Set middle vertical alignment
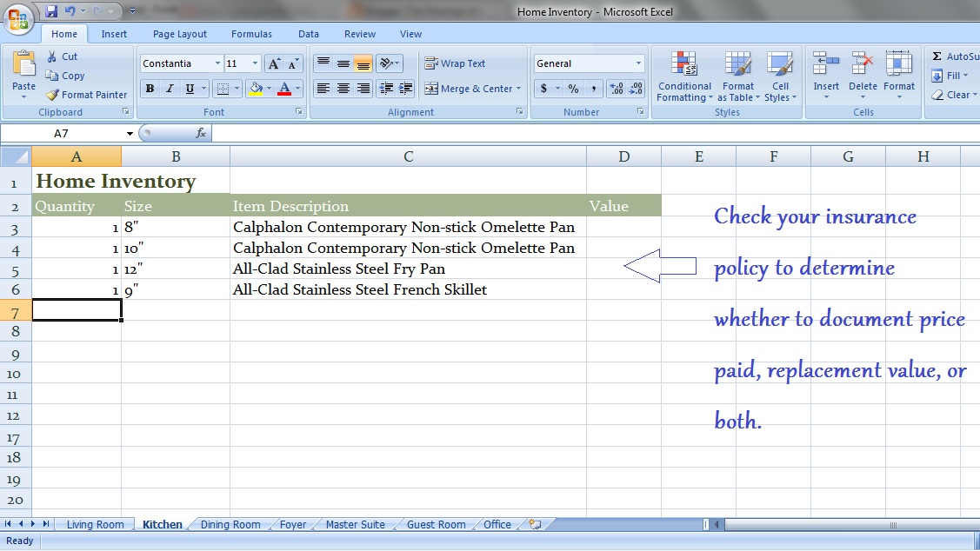980x551 pixels. [x=343, y=63]
